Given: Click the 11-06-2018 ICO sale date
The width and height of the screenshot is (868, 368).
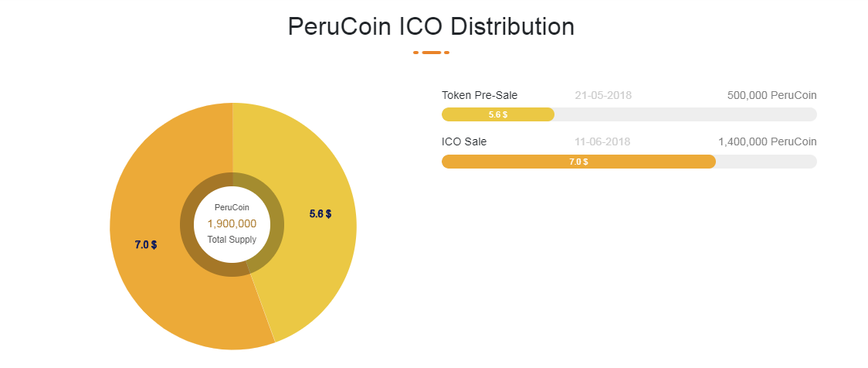Looking at the screenshot, I should click(x=602, y=141).
